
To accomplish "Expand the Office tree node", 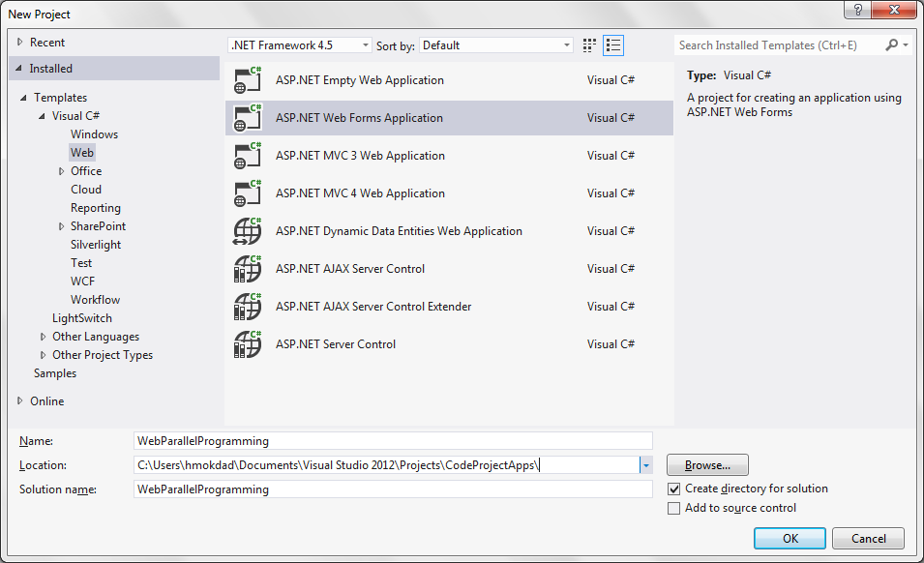I will click(61, 171).
